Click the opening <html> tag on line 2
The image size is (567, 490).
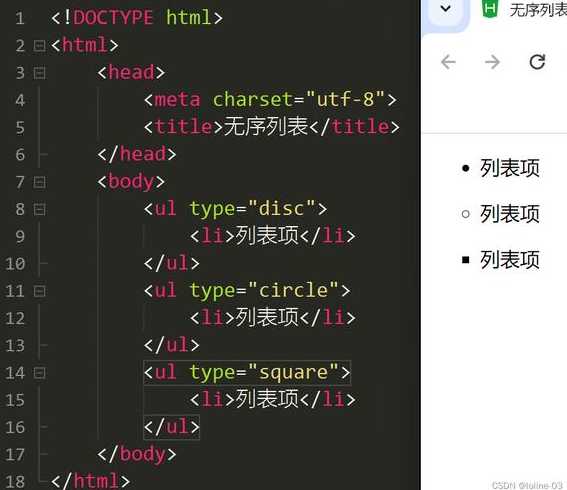pos(85,45)
